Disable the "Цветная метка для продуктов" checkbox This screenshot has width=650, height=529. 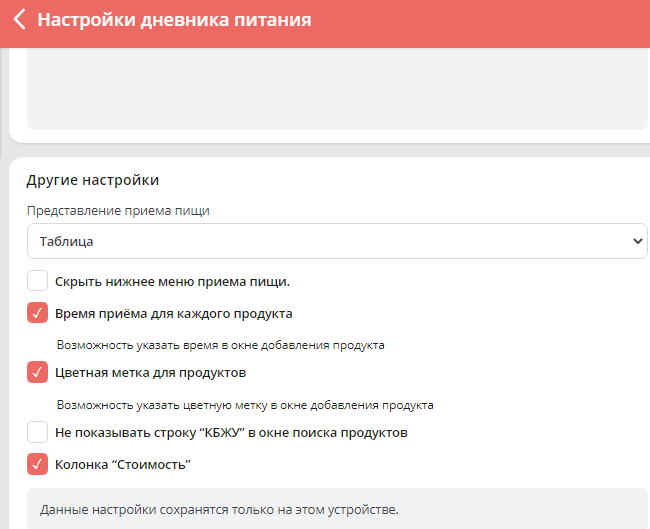click(x=37, y=372)
